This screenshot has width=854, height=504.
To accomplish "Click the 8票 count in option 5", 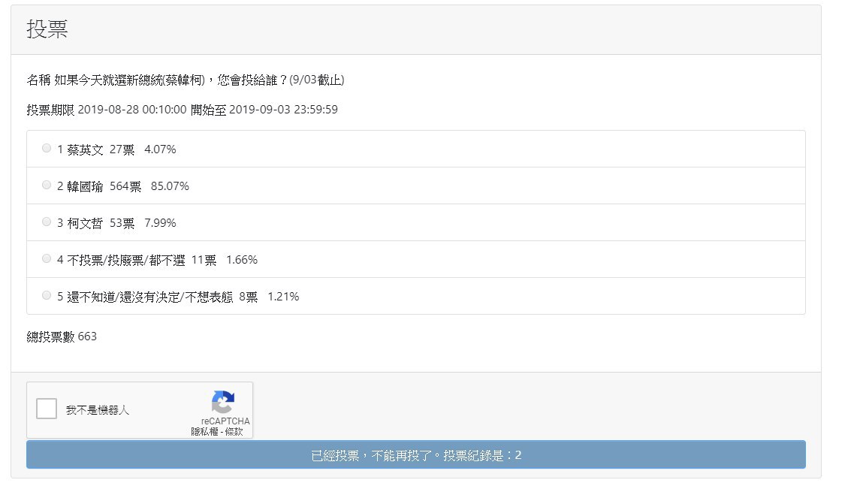I will coord(248,297).
